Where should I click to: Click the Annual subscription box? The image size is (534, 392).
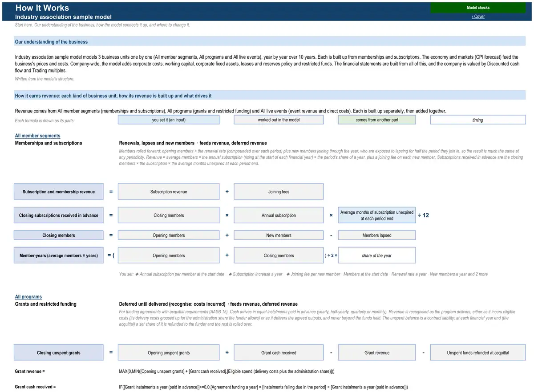(279, 215)
